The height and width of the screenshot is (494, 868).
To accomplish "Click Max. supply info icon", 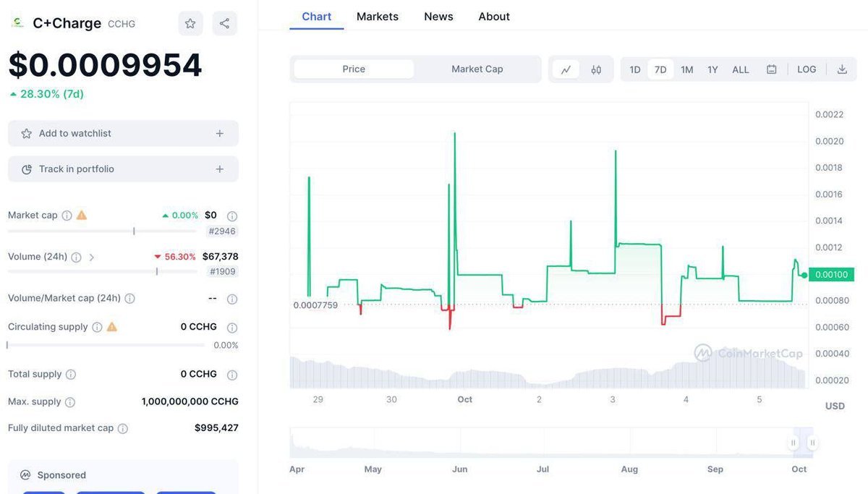I will tap(69, 402).
